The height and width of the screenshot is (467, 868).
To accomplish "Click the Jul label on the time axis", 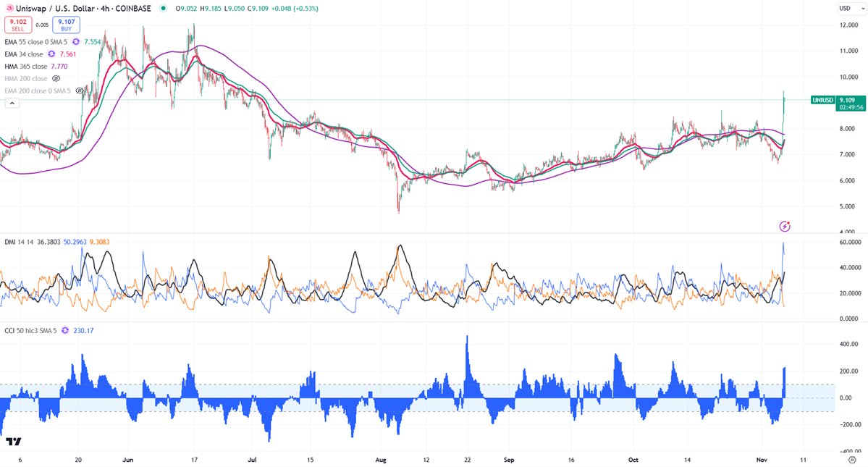I will coord(253,460).
